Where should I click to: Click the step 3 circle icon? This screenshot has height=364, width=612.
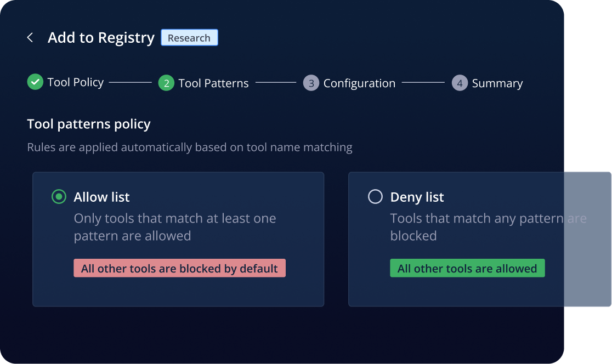(x=311, y=83)
